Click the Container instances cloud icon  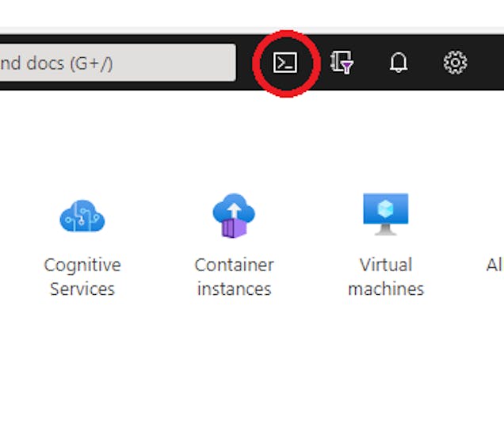[x=234, y=216]
